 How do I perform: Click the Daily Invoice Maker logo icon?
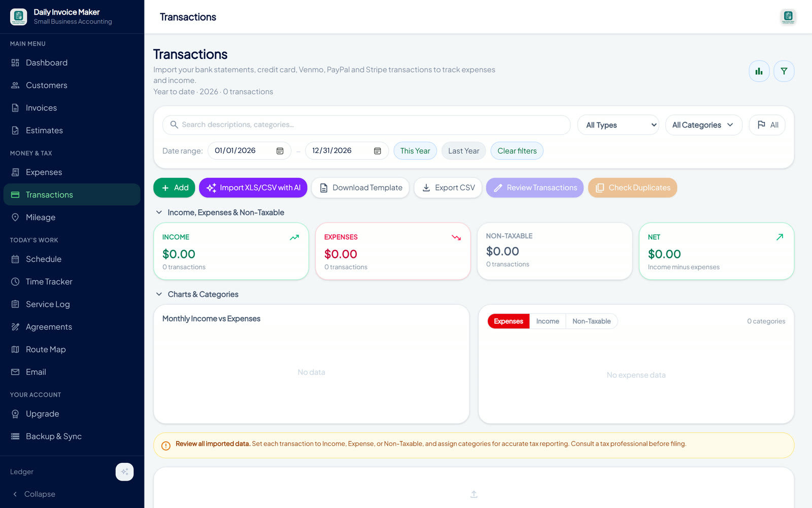[x=19, y=17]
